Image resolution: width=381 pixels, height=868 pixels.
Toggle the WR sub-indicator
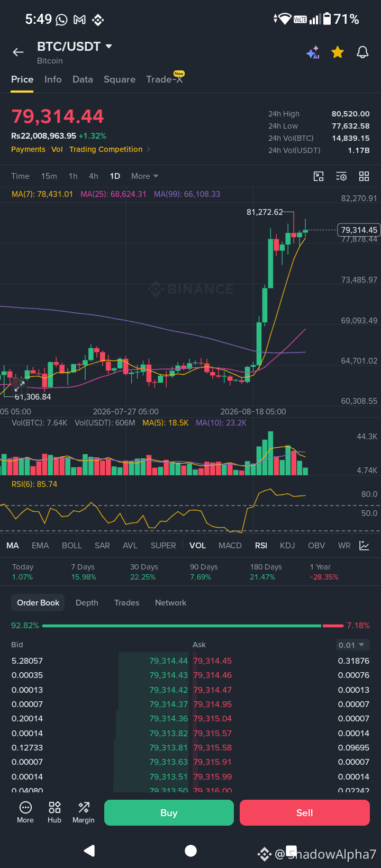point(344,546)
